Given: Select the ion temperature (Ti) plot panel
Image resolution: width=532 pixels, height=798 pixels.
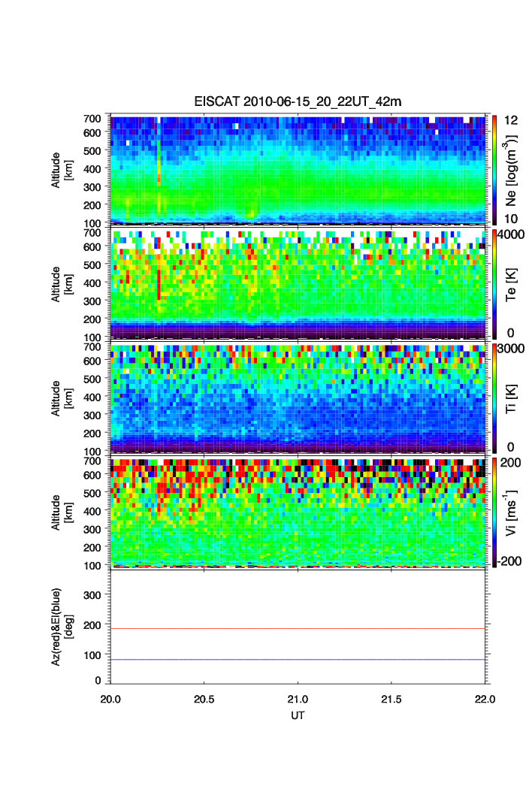Looking at the screenshot, I should [298, 397].
